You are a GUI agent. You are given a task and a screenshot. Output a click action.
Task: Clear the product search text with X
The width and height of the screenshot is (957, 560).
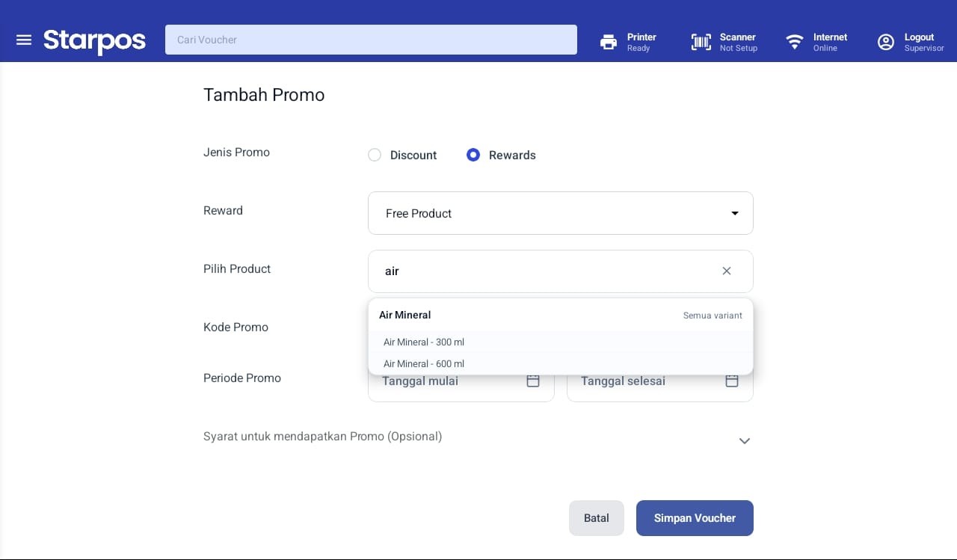(727, 271)
